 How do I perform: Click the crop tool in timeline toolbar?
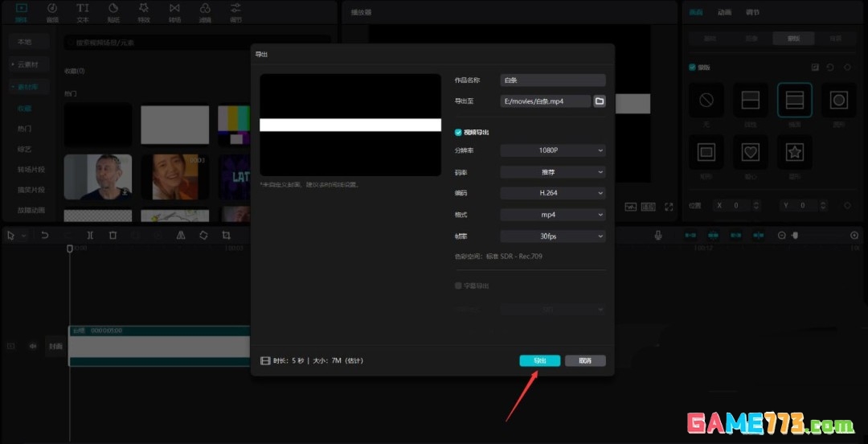(227, 235)
